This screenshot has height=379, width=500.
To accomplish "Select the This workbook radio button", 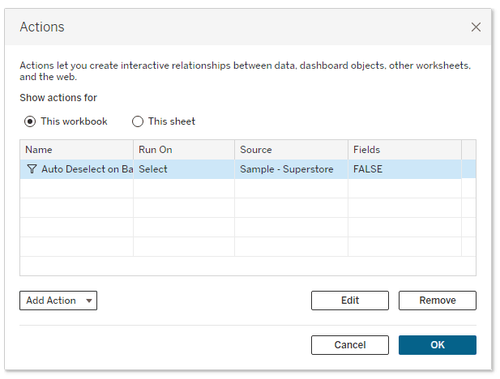I will pyautogui.click(x=30, y=122).
